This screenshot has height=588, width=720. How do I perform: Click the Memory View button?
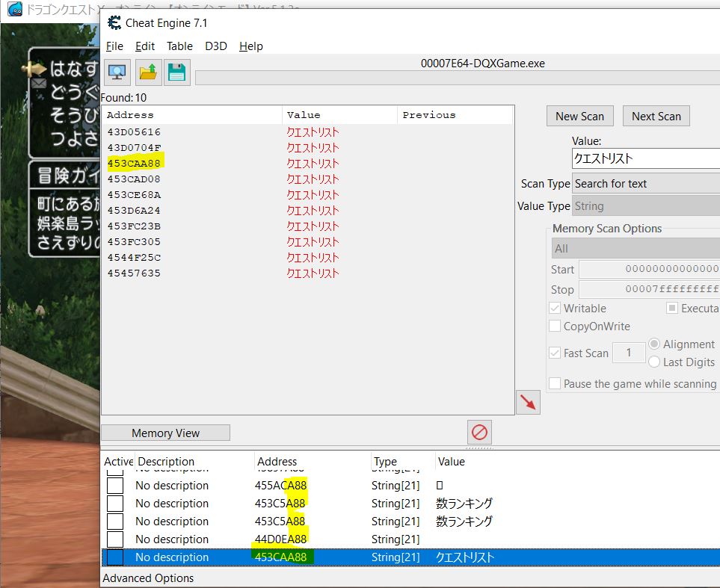(x=165, y=433)
